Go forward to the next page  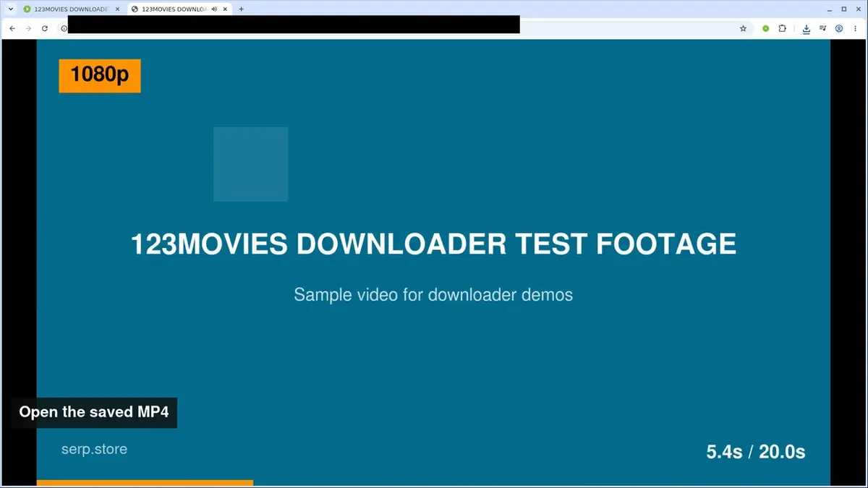tap(28, 28)
